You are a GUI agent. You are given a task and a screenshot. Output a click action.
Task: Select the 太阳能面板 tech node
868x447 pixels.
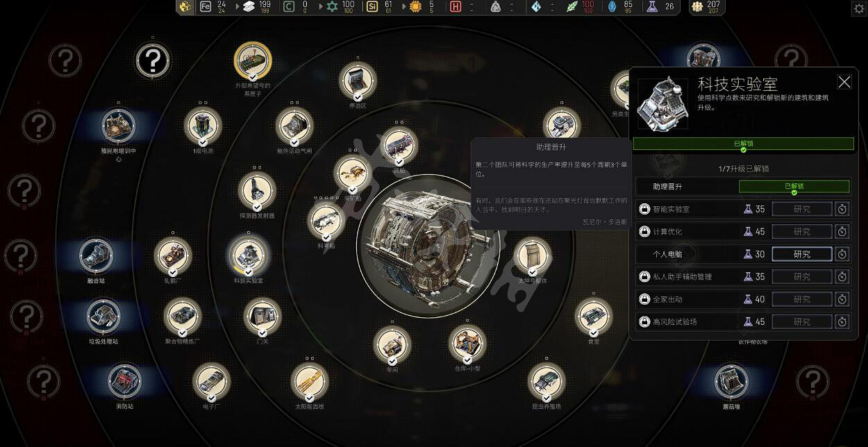pyautogui.click(x=309, y=381)
